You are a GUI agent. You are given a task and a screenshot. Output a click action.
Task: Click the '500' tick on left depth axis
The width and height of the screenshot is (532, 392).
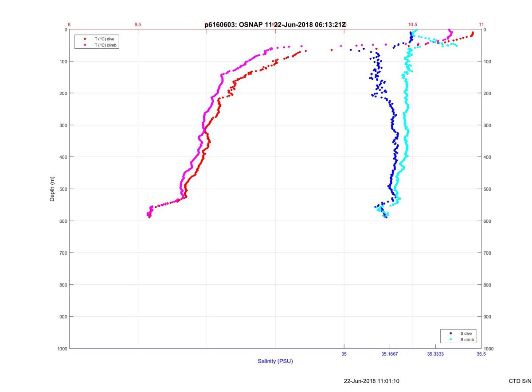63,189
